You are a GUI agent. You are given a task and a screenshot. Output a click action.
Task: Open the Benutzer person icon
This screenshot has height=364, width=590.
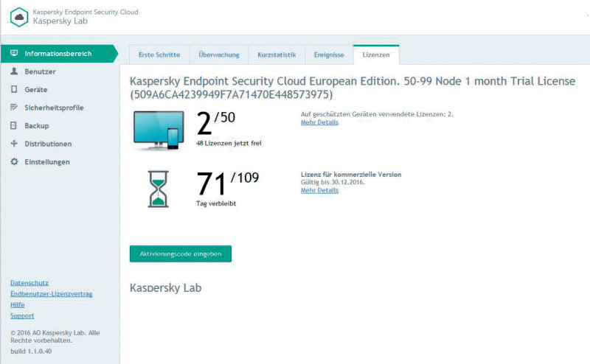coord(14,71)
